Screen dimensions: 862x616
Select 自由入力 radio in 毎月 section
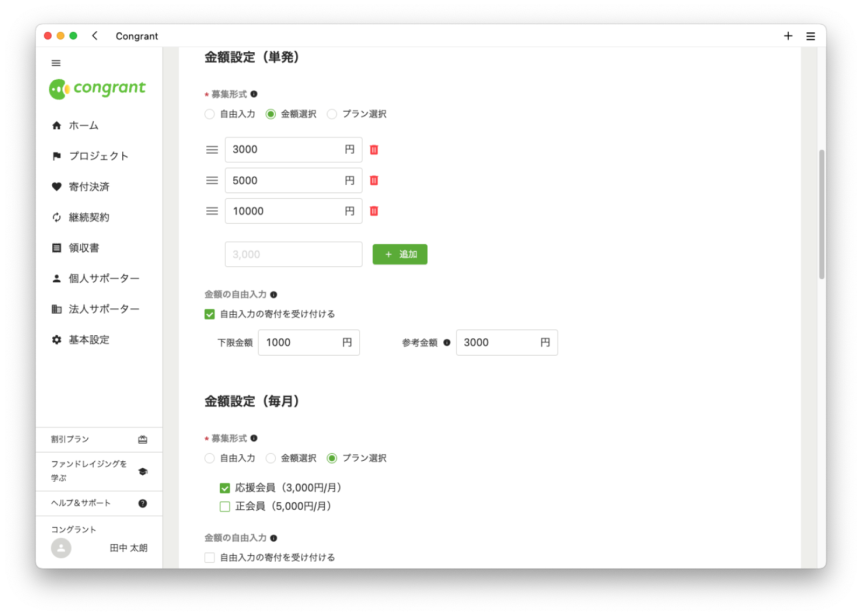210,459
